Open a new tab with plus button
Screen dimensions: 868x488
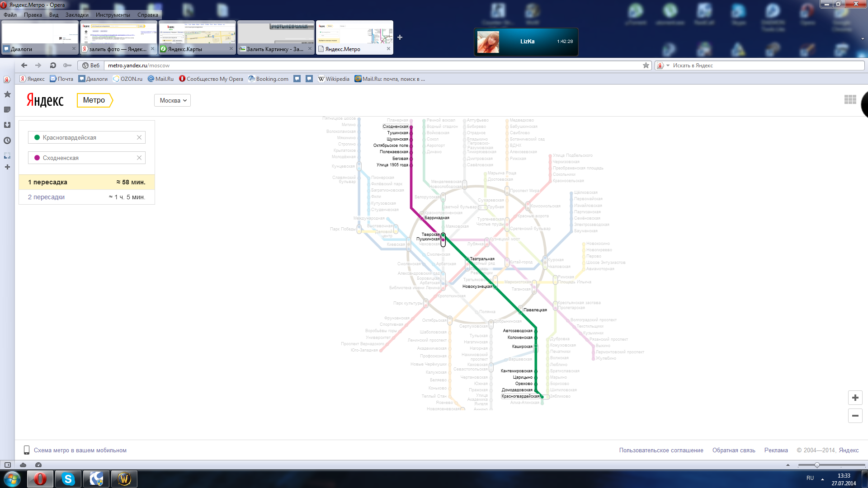[400, 38]
